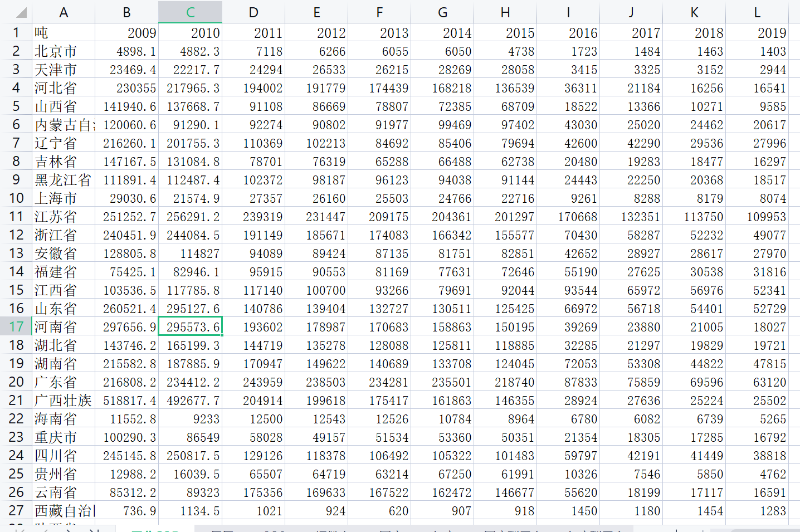Click 西藏 2013 value 620

(379, 511)
